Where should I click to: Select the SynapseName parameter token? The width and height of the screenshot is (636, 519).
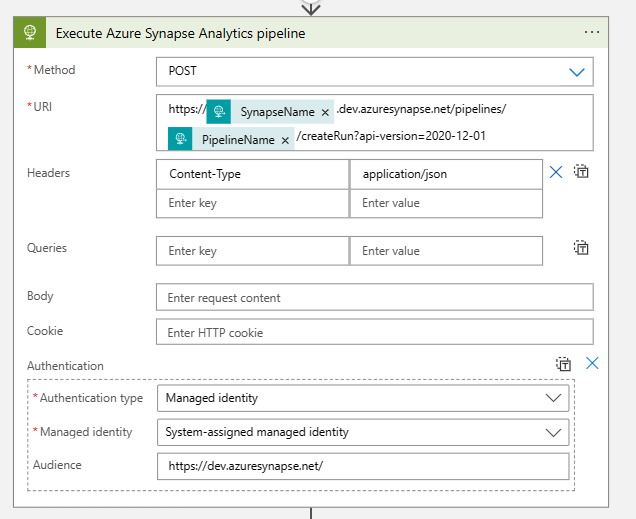pyautogui.click(x=270, y=112)
